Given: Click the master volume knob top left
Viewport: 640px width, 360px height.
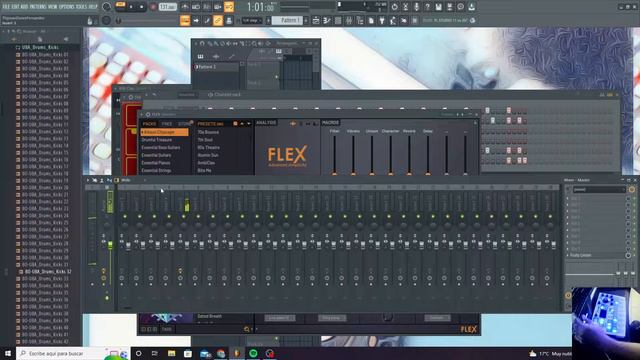Looking at the screenshot, I should click(107, 7).
